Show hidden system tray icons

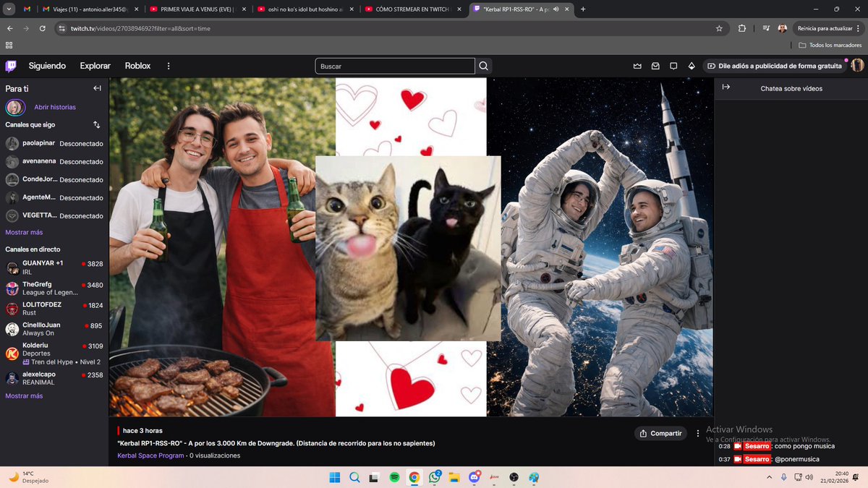(769, 477)
